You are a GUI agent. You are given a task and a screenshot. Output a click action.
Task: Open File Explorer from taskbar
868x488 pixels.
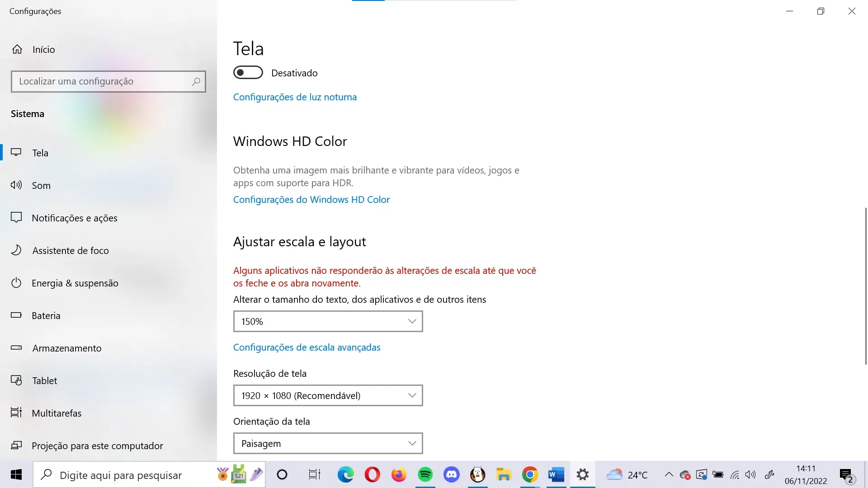504,475
